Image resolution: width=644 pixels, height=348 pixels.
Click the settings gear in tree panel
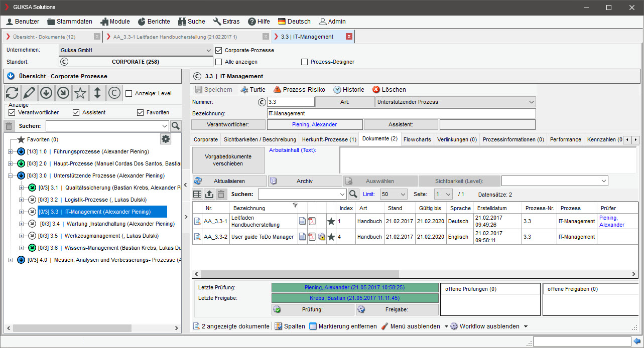click(x=166, y=139)
